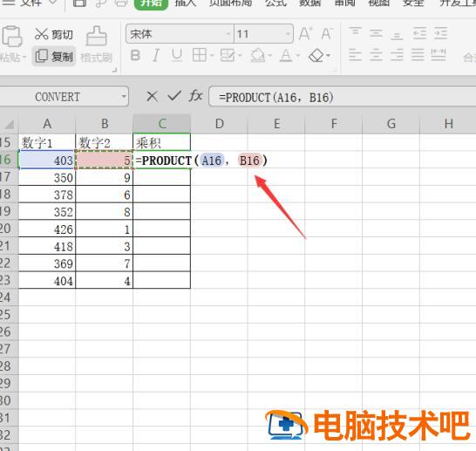Toggle underline formatting
The height and width of the screenshot is (451, 476).
pos(177,56)
